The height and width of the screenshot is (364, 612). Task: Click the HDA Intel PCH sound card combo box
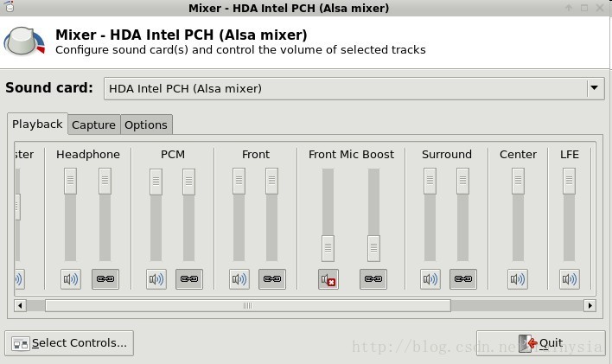pyautogui.click(x=354, y=89)
